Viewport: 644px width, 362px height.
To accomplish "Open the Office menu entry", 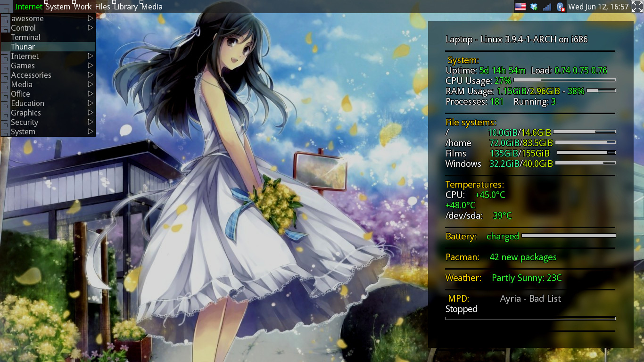I will point(48,94).
